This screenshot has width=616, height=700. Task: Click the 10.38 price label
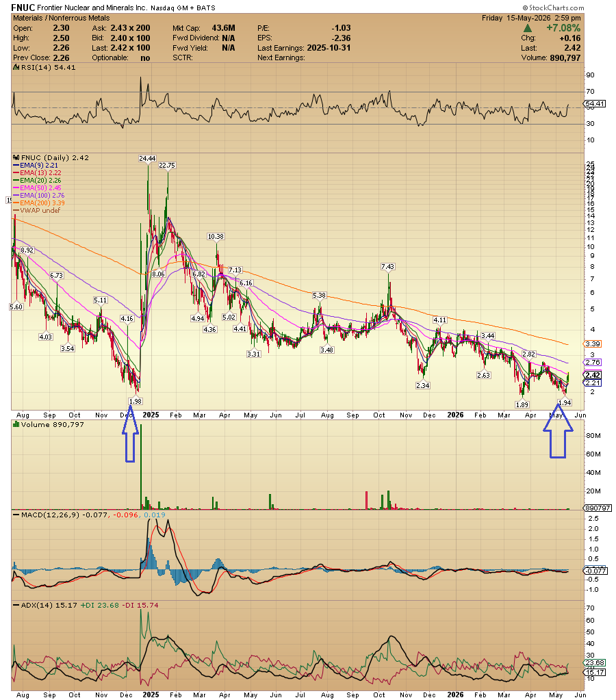pos(216,237)
